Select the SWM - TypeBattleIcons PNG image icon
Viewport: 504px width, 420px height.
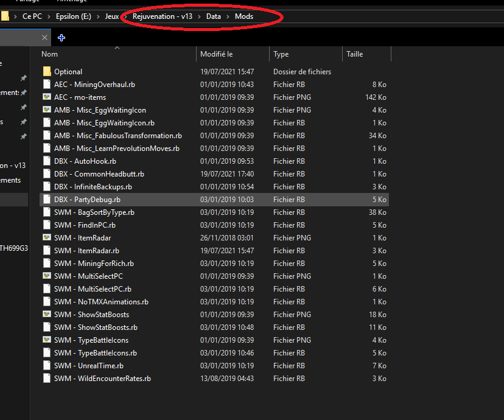coord(47,340)
